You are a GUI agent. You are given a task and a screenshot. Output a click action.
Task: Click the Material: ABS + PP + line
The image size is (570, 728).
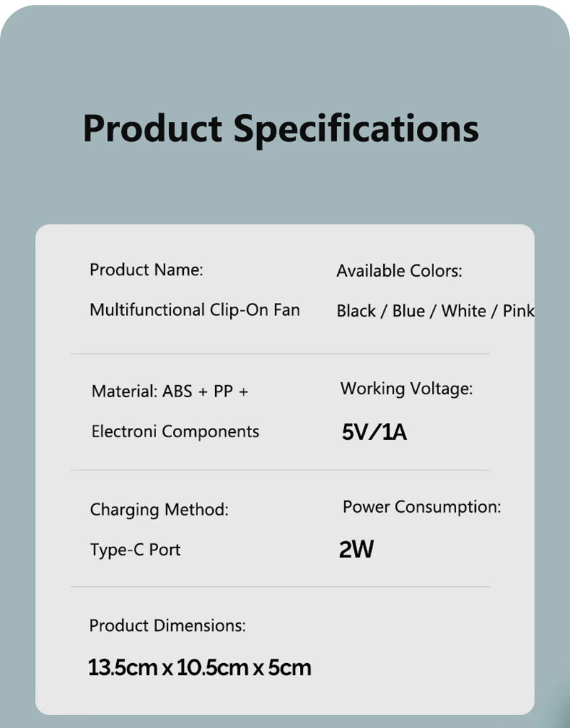pos(170,391)
